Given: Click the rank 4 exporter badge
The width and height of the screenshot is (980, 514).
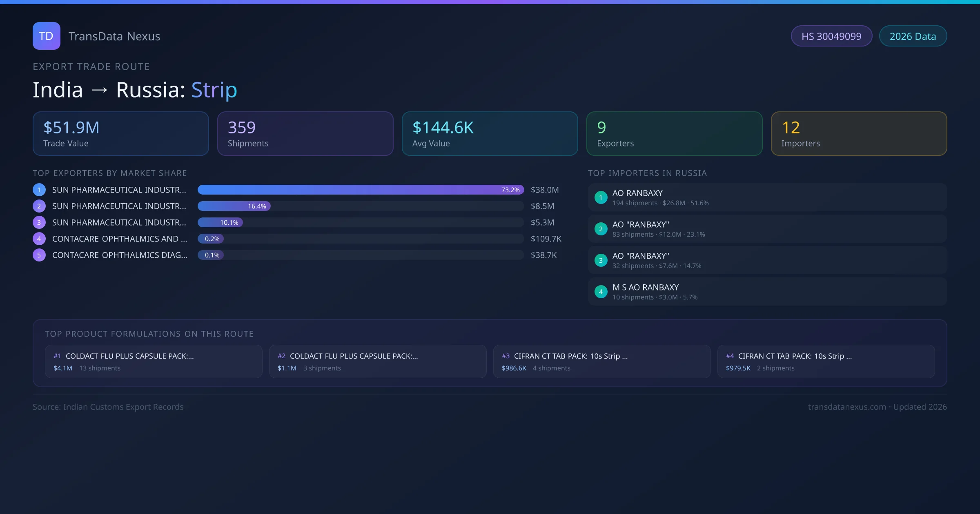Looking at the screenshot, I should [x=39, y=239].
